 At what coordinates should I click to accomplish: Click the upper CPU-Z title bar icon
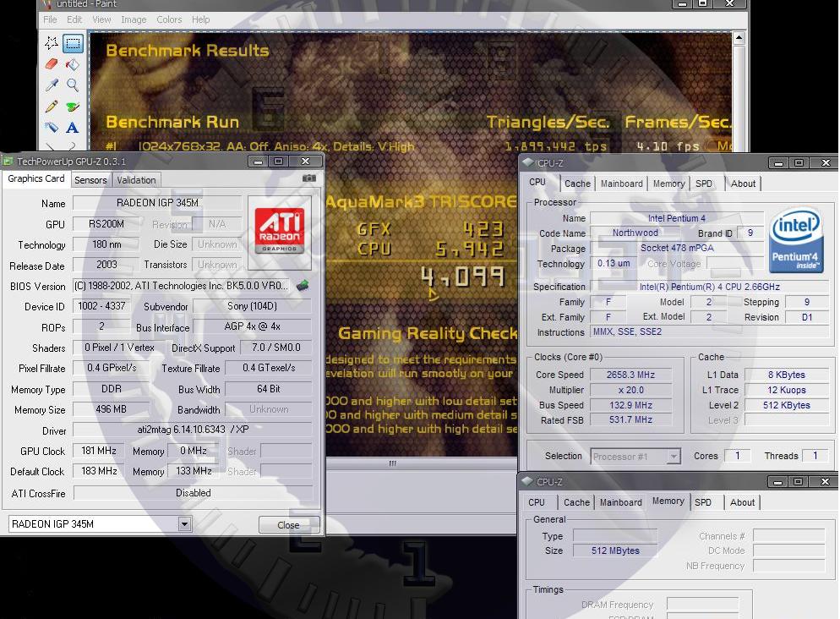click(x=528, y=162)
